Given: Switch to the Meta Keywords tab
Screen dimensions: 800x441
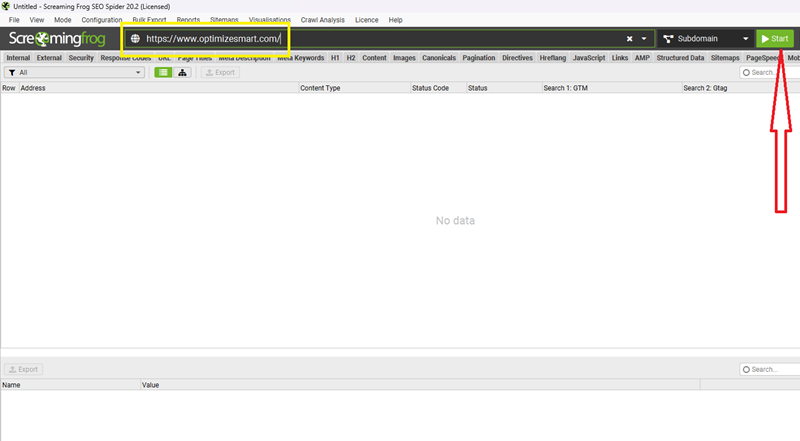Looking at the screenshot, I should pos(301,58).
